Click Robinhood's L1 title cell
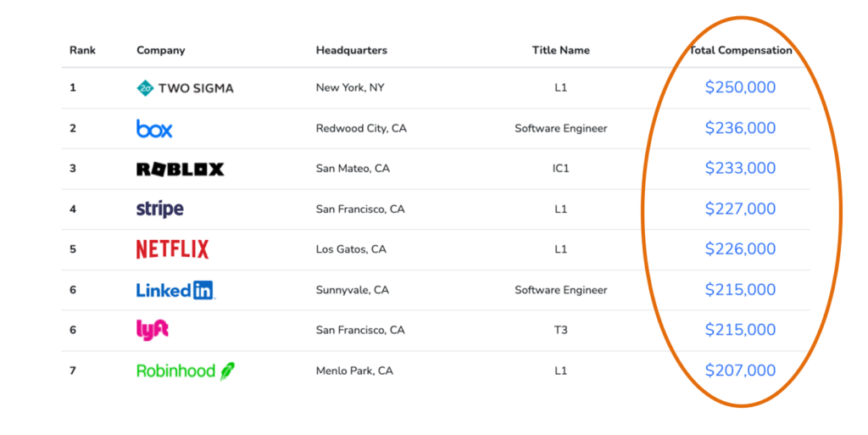This screenshot has height=435, width=868. point(561,371)
